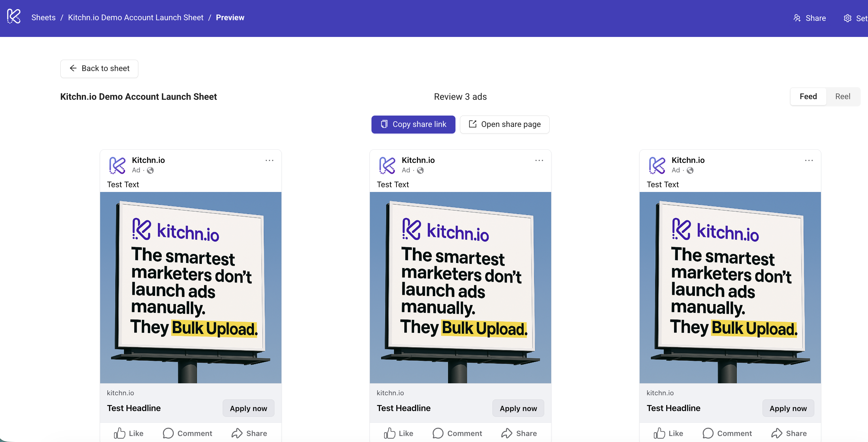Click Test Headline on the third ad

[673, 408]
